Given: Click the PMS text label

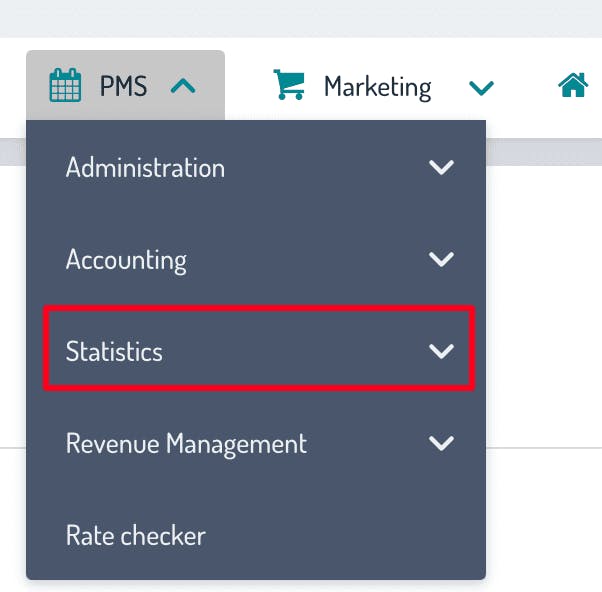Looking at the screenshot, I should 123,87.
